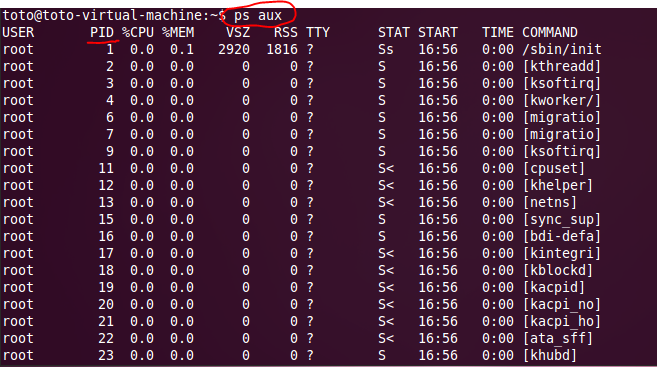Click the 'S<' status of cpuset row
Image resolution: width=657 pixels, height=367 pixels.
(x=386, y=168)
